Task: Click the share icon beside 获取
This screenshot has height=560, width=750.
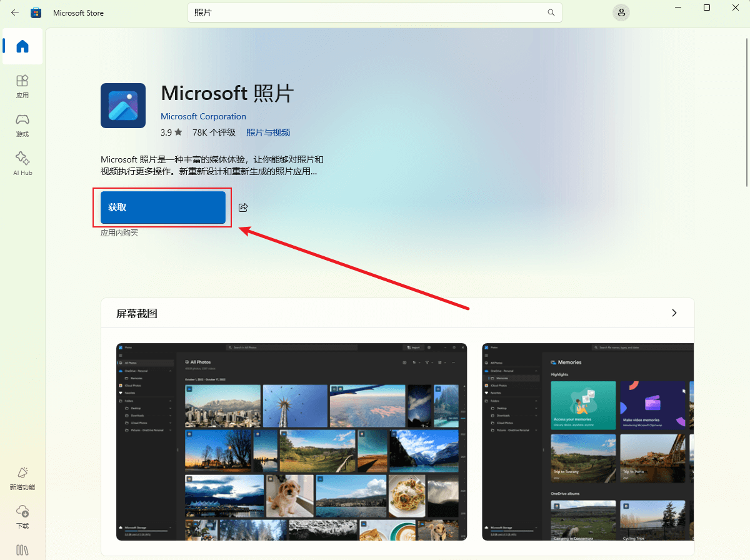Action: click(242, 207)
